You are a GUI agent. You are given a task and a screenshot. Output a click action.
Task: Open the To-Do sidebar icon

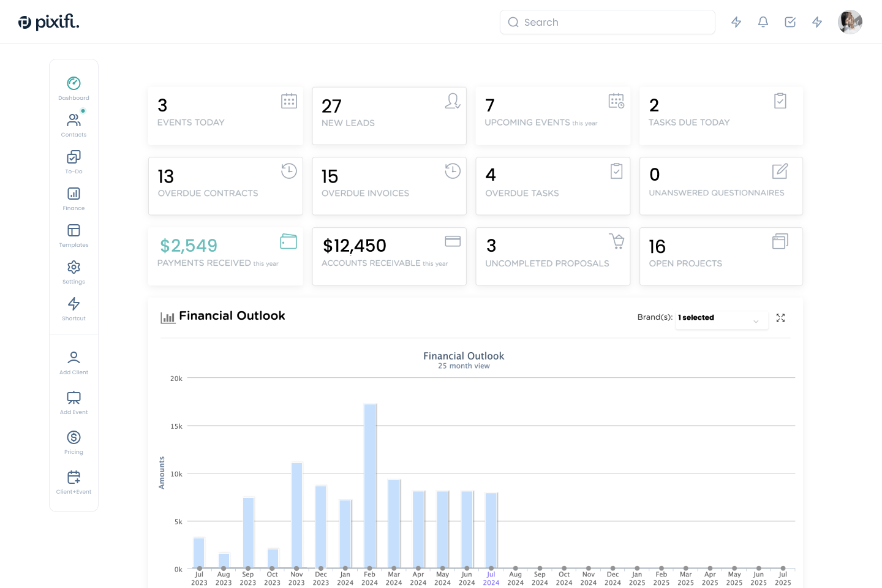click(73, 162)
